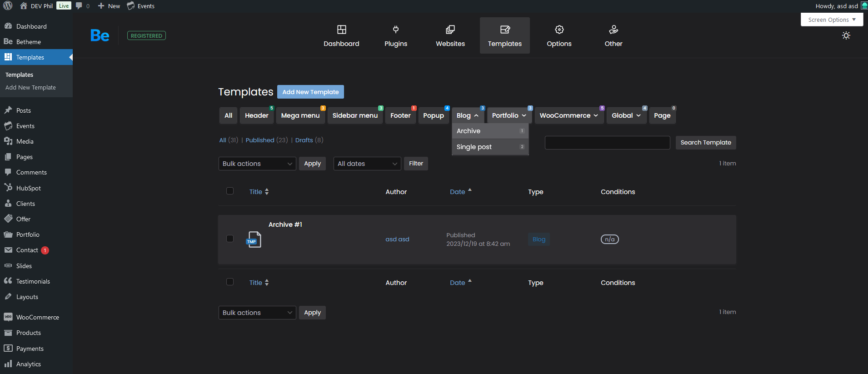
Task: Select the Page template filter
Action: [662, 115]
